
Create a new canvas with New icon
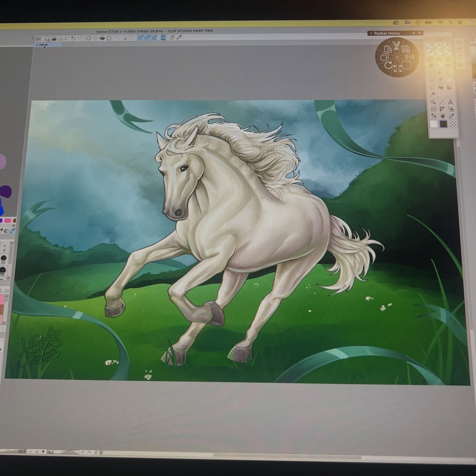pyautogui.click(x=47, y=39)
